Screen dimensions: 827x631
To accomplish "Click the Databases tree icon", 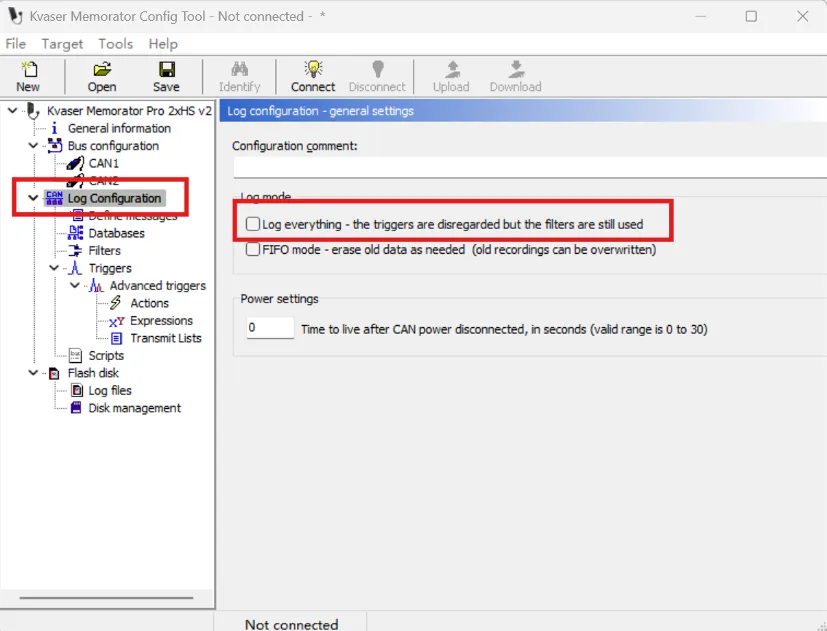I will 75,233.
